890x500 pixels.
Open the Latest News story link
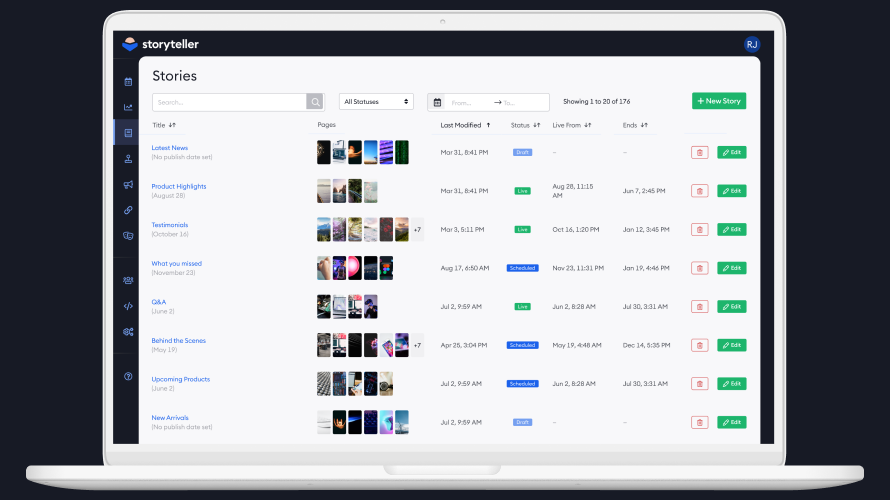tap(170, 148)
